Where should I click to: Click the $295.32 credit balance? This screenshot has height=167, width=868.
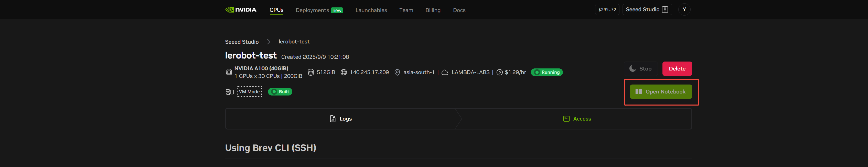pyautogui.click(x=607, y=9)
